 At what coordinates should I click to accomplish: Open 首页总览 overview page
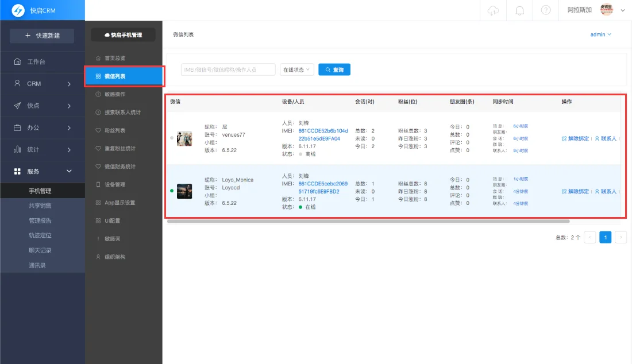(x=114, y=58)
